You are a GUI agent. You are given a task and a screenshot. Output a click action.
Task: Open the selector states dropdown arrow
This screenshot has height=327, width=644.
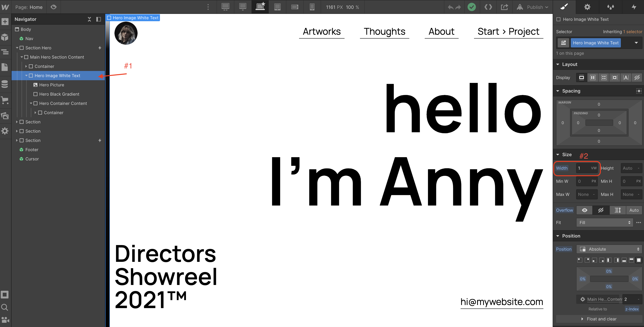tap(636, 43)
